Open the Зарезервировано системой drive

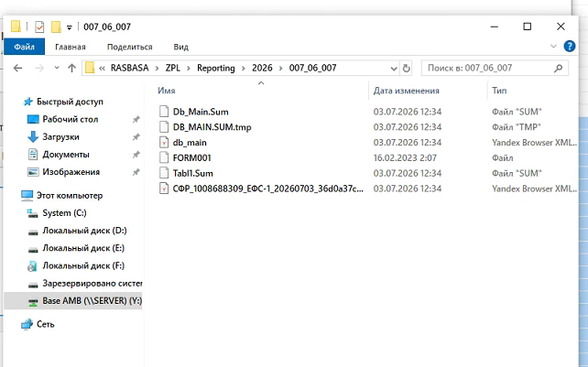(x=93, y=284)
